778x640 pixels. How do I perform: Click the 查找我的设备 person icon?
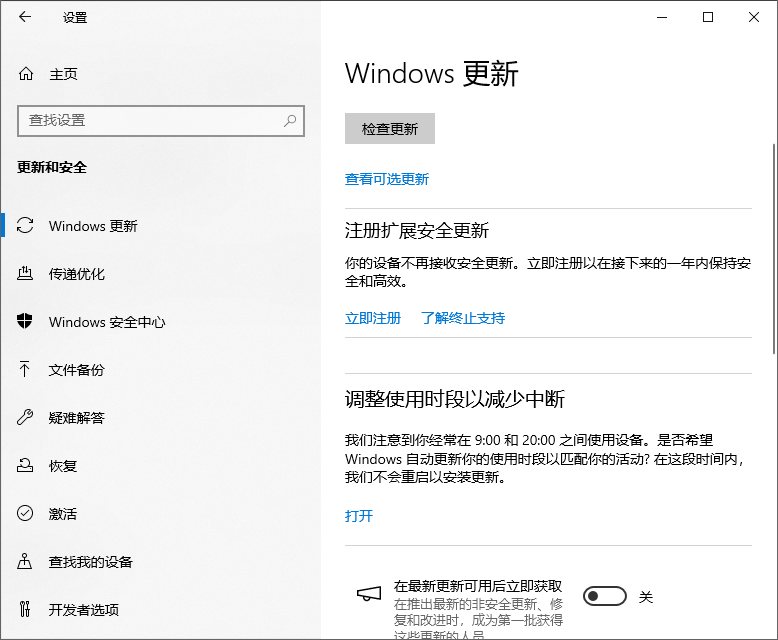[x=24, y=561]
